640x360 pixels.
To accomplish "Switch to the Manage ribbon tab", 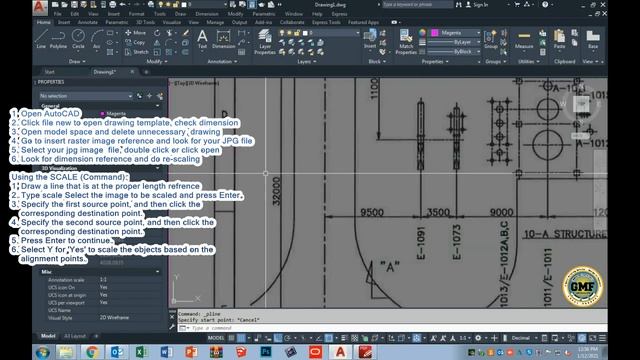I will point(215,22).
